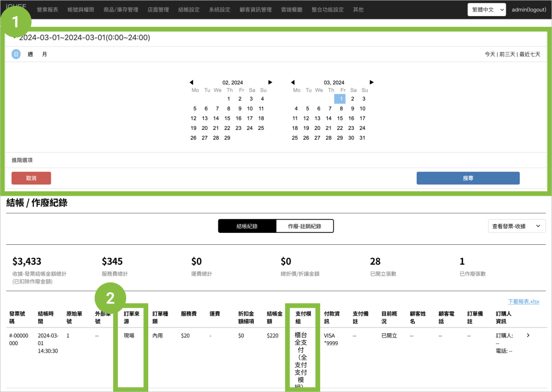The height and width of the screenshot is (392, 552).
Task: Expand order row details chevron
Action: pyautogui.click(x=528, y=335)
